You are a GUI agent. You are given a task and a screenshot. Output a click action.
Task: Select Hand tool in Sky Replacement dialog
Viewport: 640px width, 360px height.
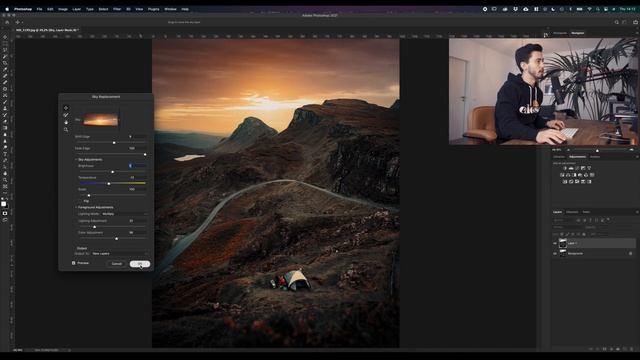[66, 122]
